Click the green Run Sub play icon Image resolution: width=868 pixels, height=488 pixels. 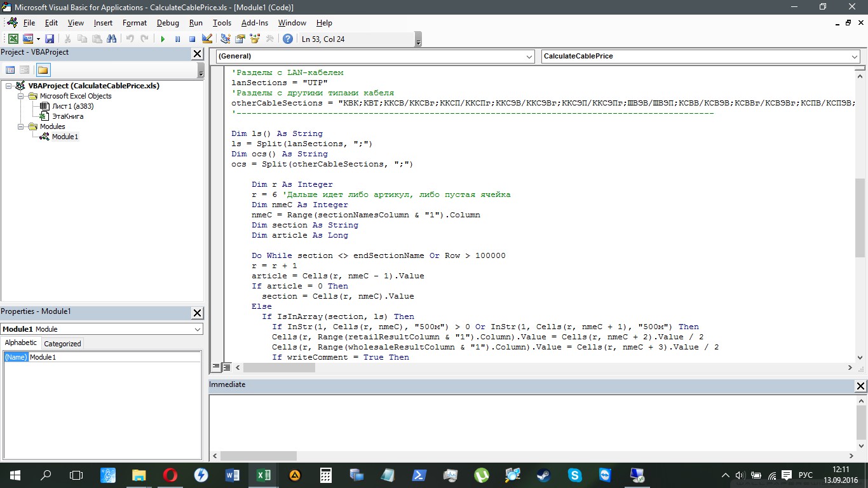pos(163,39)
